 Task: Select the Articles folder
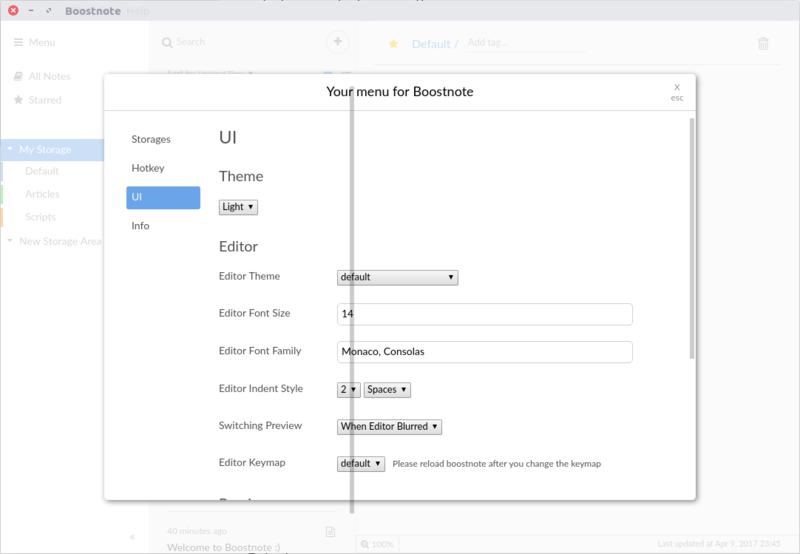(42, 194)
